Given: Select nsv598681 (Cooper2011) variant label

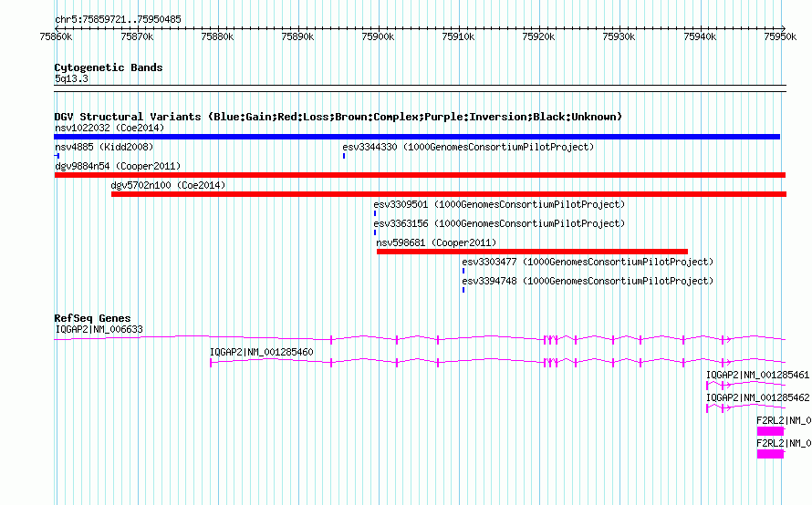Looking at the screenshot, I should (x=436, y=242).
